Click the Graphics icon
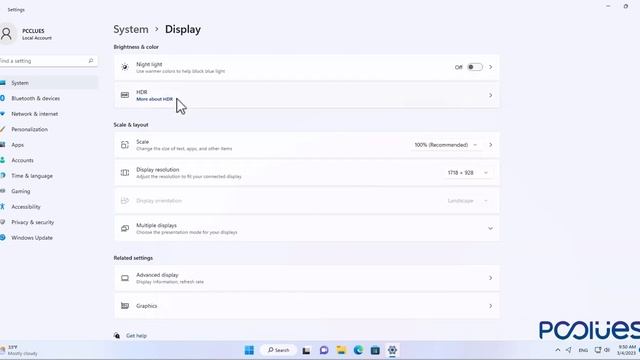This screenshot has height=360, width=640. (x=125, y=306)
